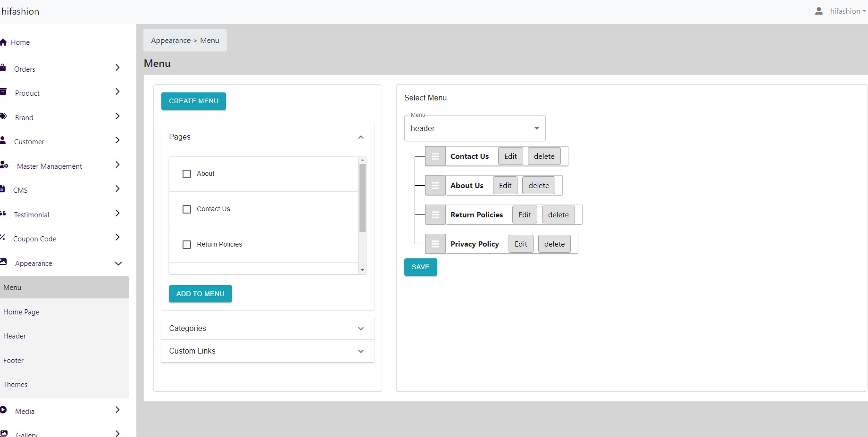Click the CREATE MENU button
This screenshot has height=437, width=868.
click(x=193, y=101)
